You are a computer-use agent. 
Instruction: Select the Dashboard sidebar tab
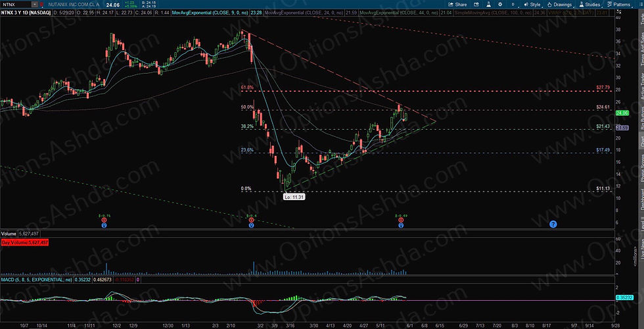pyautogui.click(x=641, y=199)
